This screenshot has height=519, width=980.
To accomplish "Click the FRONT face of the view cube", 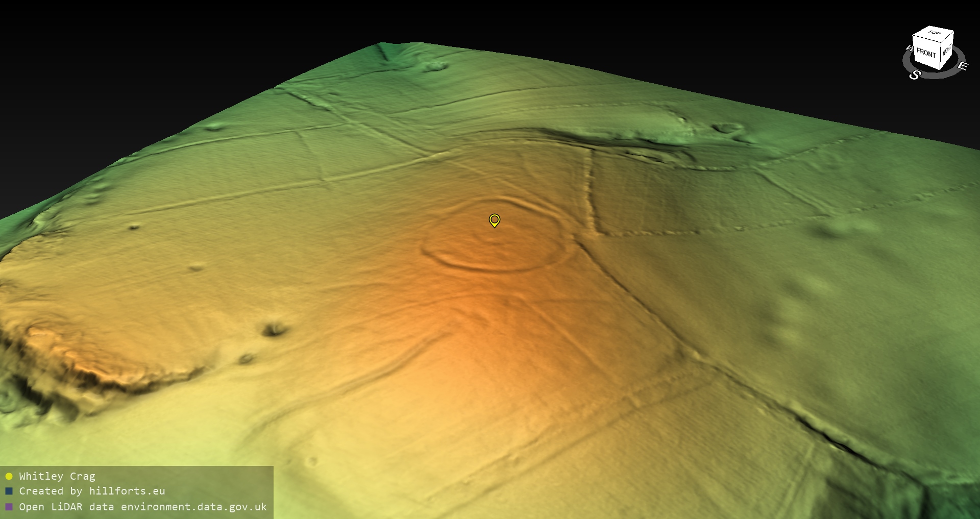I will (925, 53).
